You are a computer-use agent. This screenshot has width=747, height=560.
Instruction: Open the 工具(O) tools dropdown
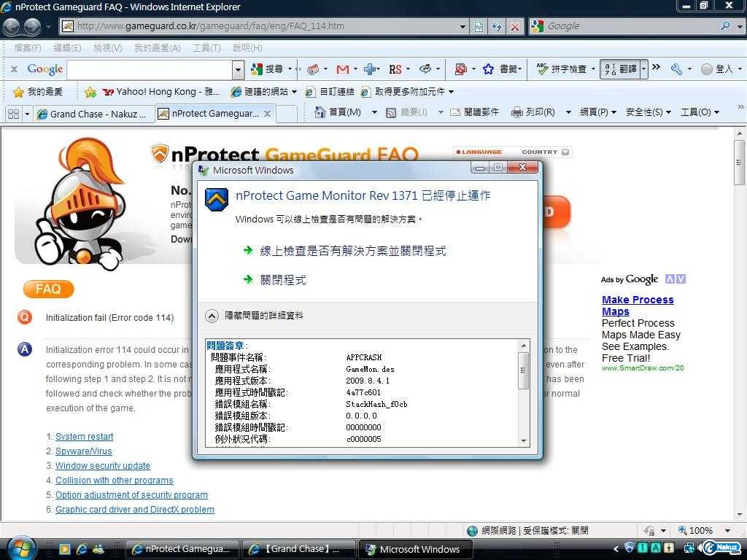(716, 113)
